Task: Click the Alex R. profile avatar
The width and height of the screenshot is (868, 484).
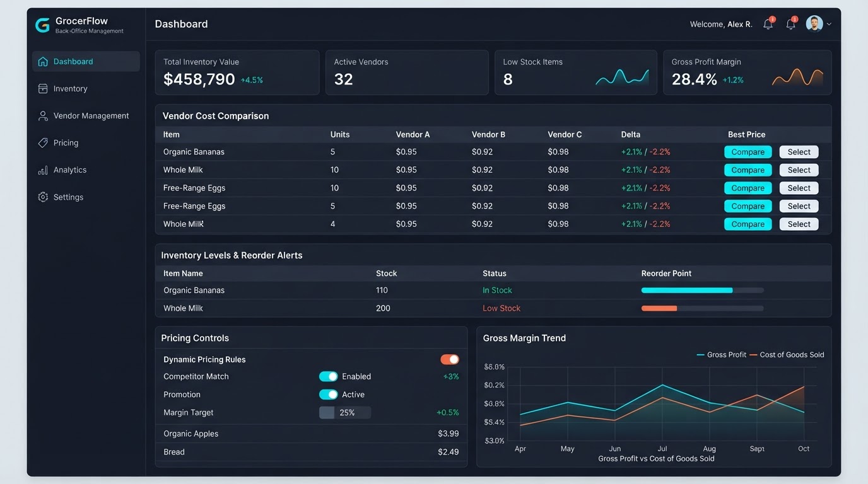Action: pos(814,24)
